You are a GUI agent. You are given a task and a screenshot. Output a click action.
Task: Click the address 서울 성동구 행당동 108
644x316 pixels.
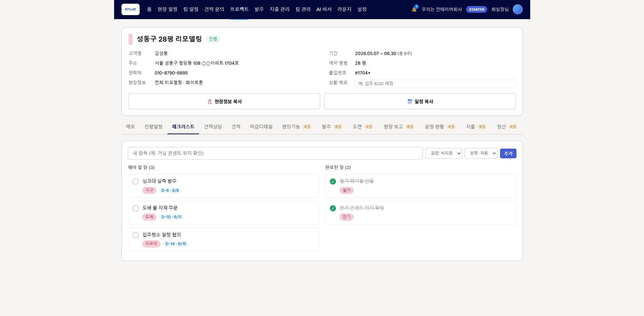[x=178, y=63]
